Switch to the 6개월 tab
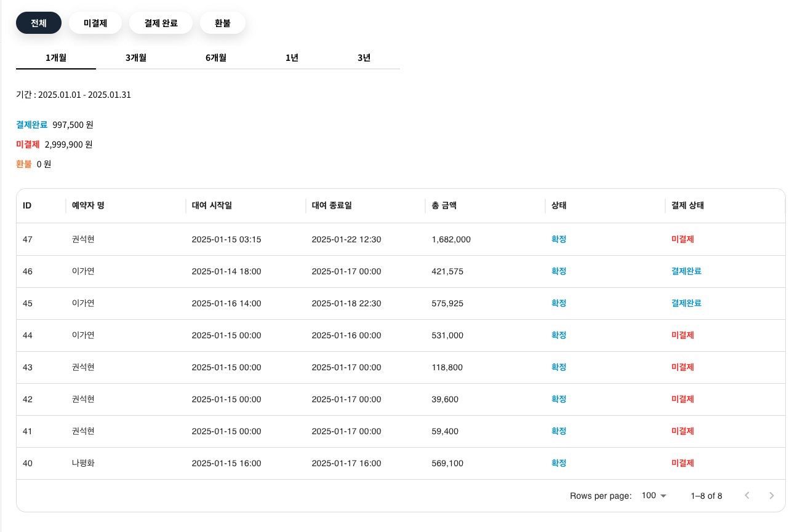Viewport: 800px width, 532px height. (216, 58)
